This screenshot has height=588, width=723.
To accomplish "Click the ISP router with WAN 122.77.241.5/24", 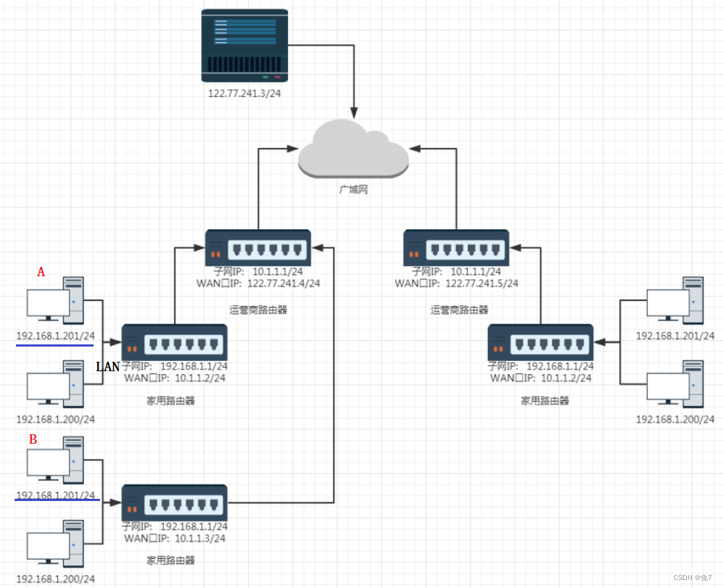I will point(456,248).
